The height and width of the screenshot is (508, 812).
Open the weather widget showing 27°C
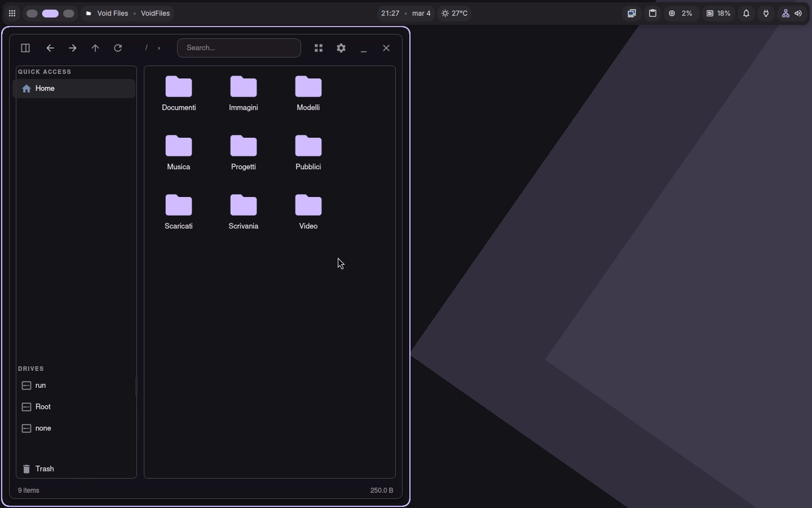coord(456,14)
